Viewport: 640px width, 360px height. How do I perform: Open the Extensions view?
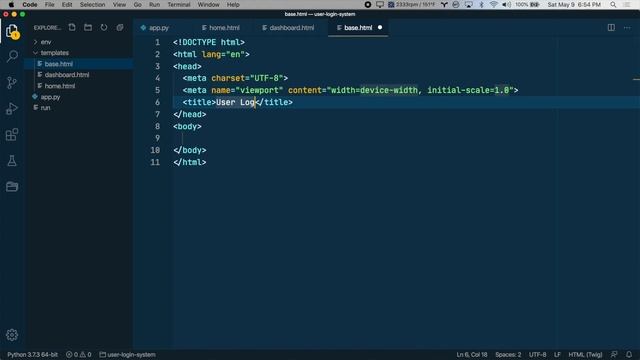(x=12, y=135)
